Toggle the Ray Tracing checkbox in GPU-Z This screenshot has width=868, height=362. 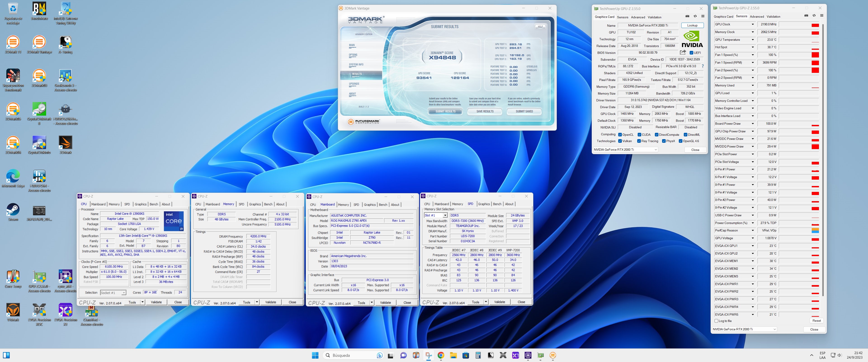tap(639, 141)
